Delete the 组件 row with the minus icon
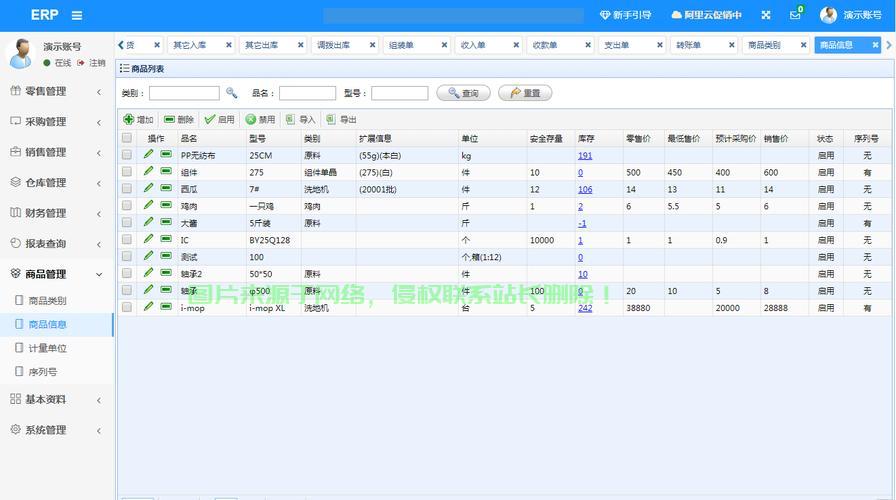The height and width of the screenshot is (500, 896). click(166, 171)
